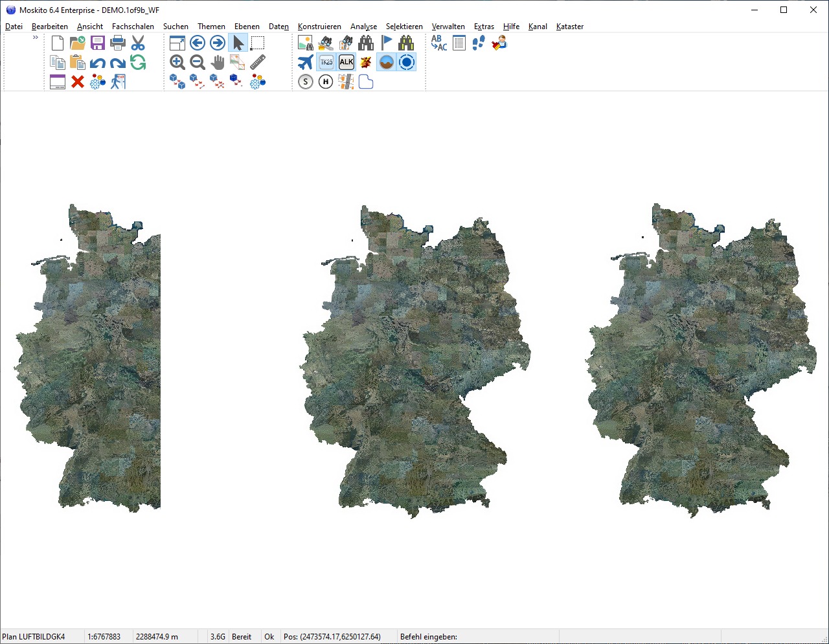The height and width of the screenshot is (644, 829).
Task: Open the Datei menu
Action: coord(14,27)
